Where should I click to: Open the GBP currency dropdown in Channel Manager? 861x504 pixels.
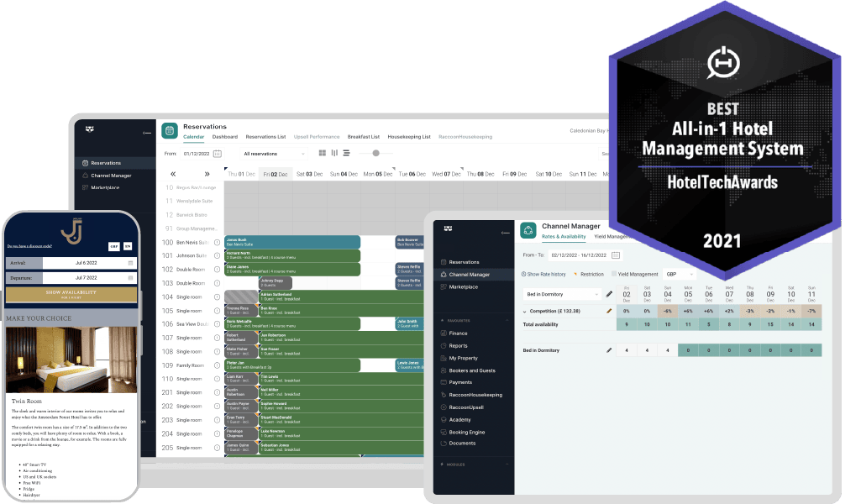coord(680,274)
